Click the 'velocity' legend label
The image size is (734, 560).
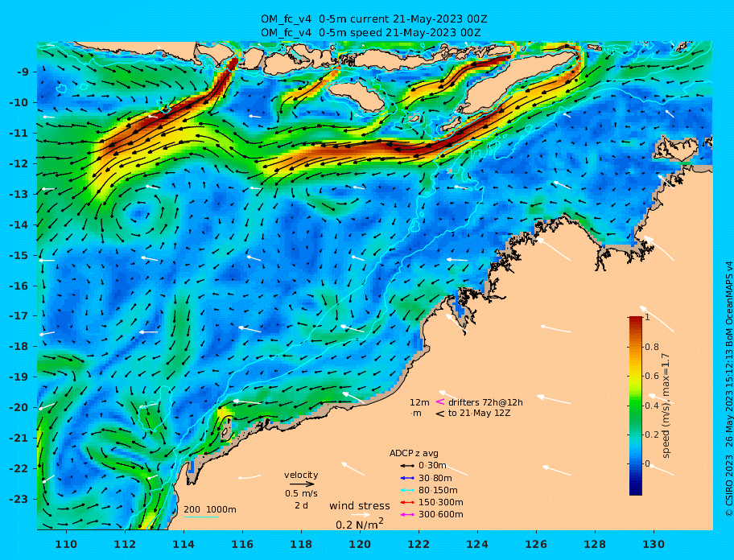[301, 475]
